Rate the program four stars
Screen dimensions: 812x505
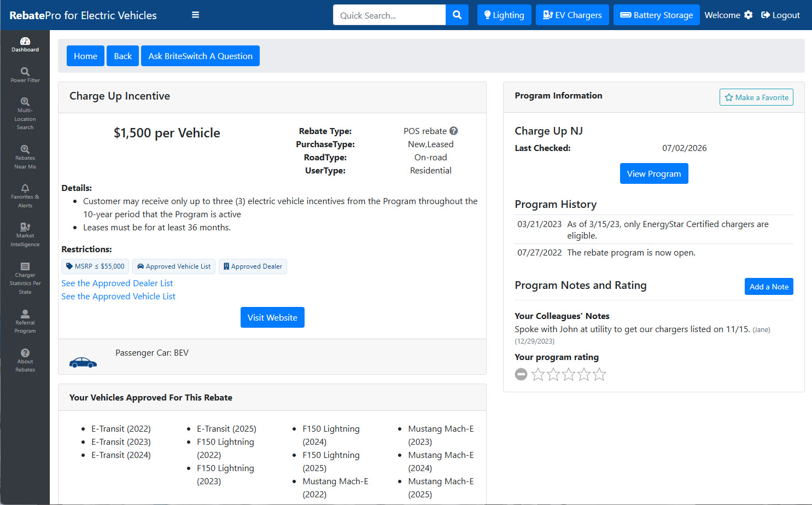click(584, 374)
